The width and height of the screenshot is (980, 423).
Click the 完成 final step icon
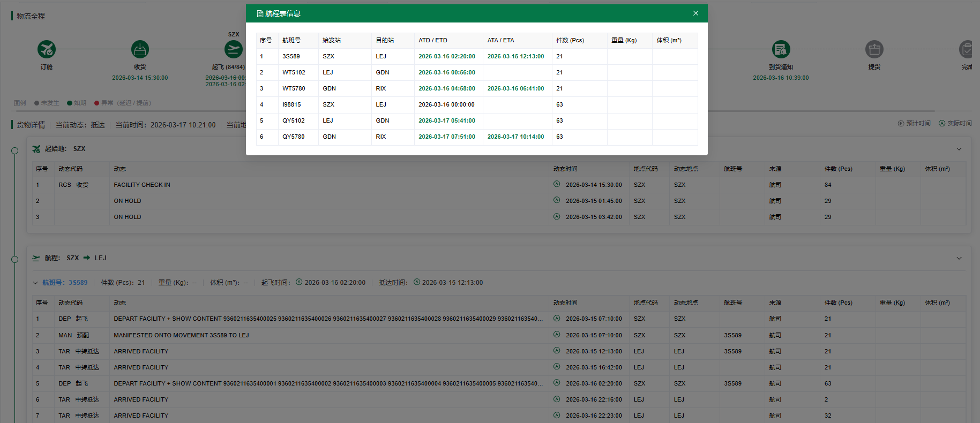point(967,49)
